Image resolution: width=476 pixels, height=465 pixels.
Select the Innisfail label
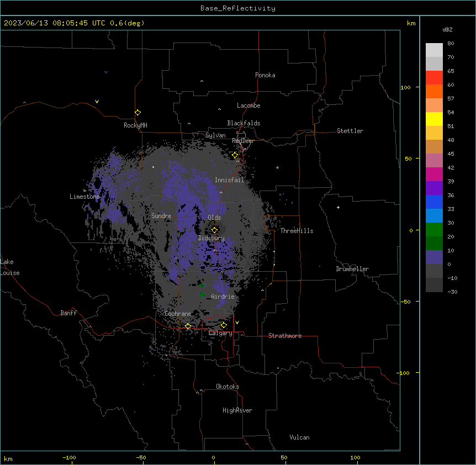(230, 180)
